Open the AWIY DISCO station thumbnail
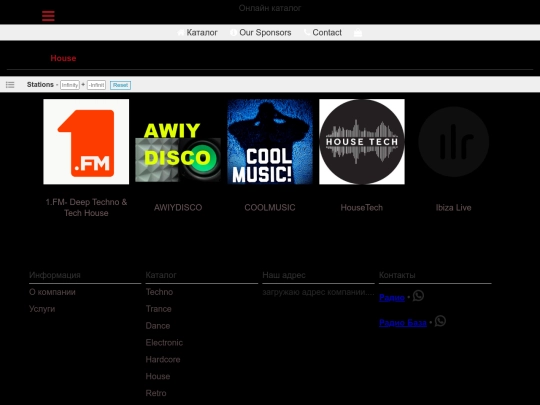The height and width of the screenshot is (405, 540). (x=178, y=142)
